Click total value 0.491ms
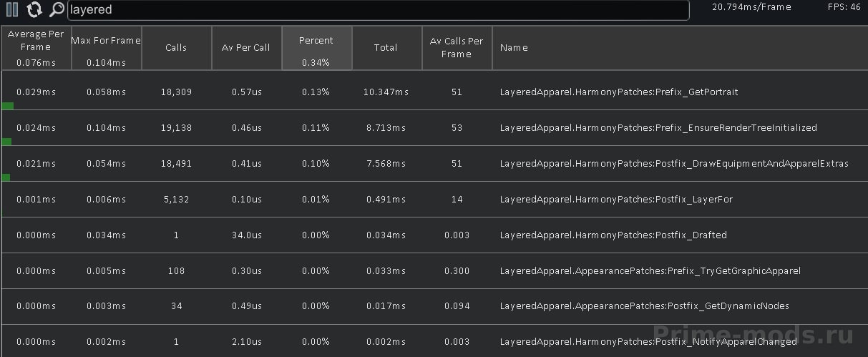Screen dimensions: 868x357 click(x=386, y=200)
